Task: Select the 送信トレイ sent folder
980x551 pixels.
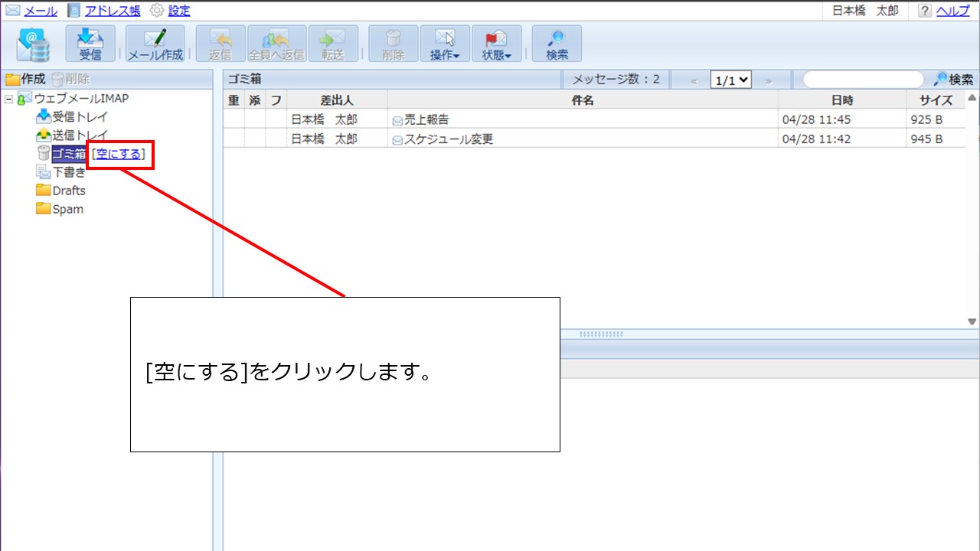Action: click(80, 135)
